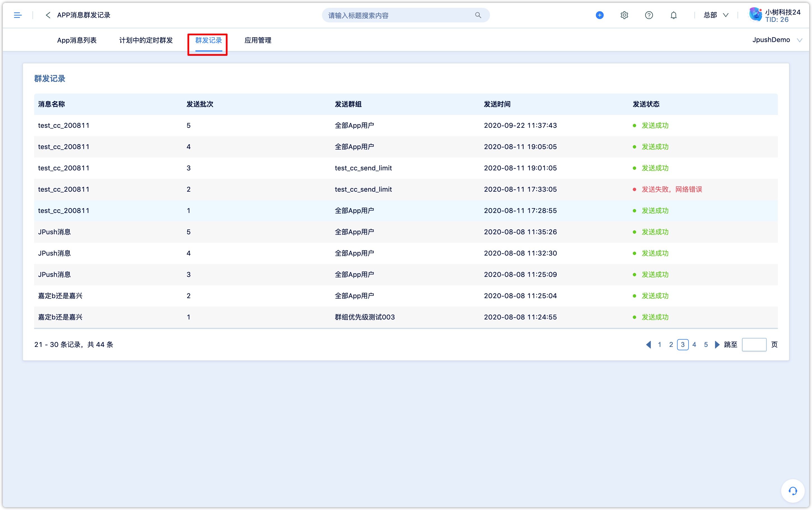This screenshot has height=510, width=812.
Task: Go back with the left arrow icon
Action: click(48, 15)
